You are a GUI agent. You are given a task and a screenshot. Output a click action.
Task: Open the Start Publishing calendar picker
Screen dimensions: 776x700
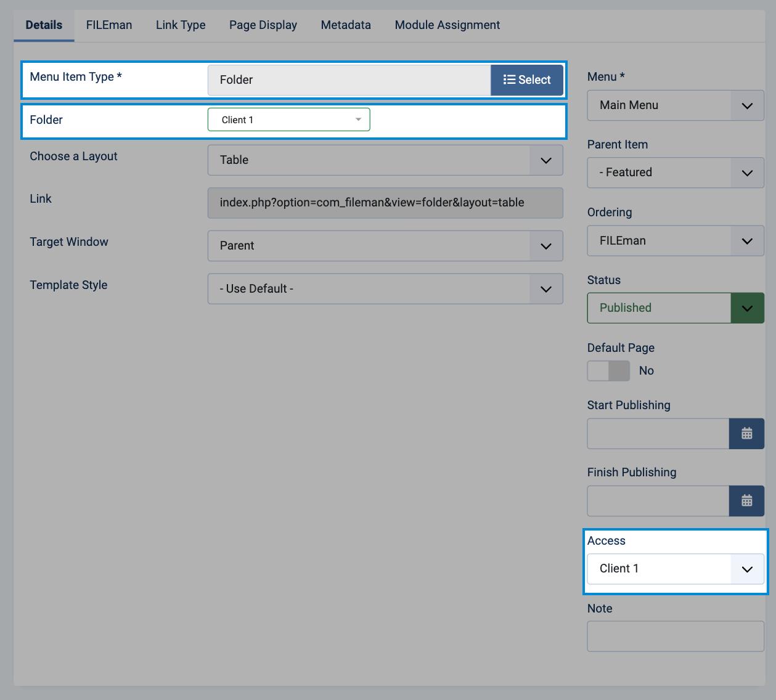coord(746,434)
